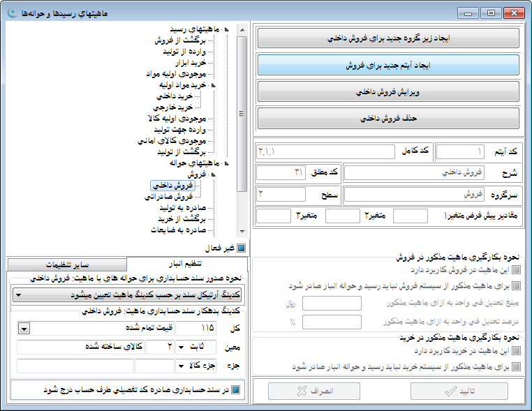
Task: Click حذف فروش داخلی button
Action: tap(388, 119)
